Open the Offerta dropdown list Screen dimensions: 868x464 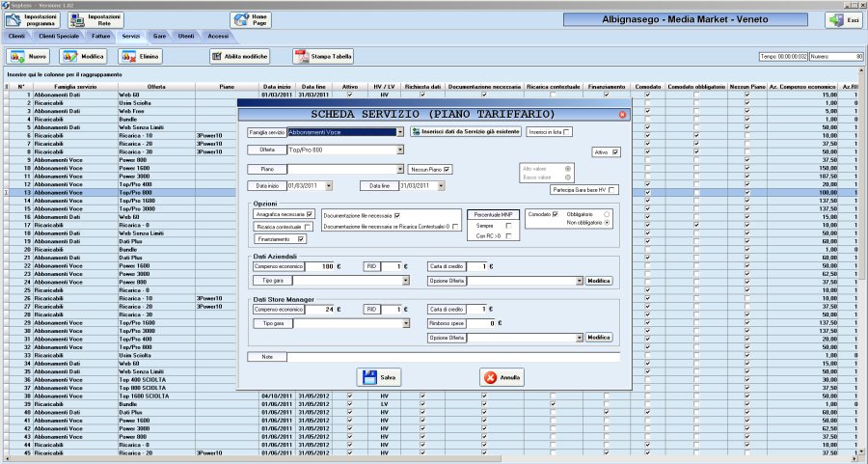399,150
